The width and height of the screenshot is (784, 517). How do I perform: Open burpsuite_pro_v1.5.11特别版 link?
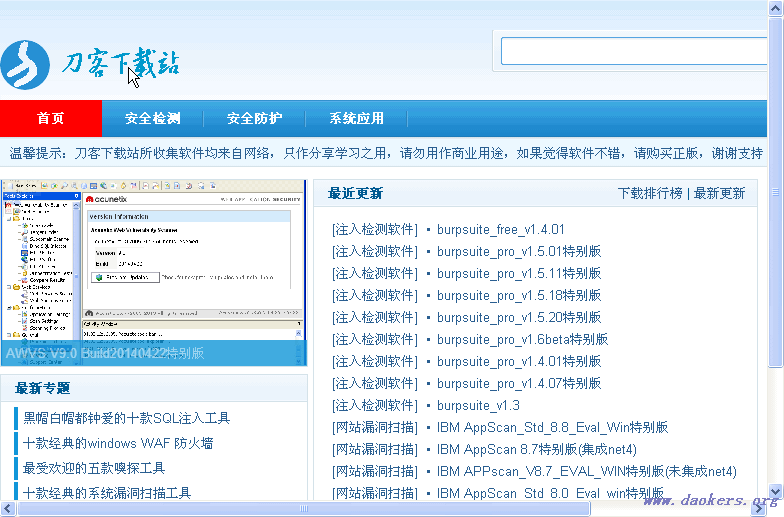(519, 274)
